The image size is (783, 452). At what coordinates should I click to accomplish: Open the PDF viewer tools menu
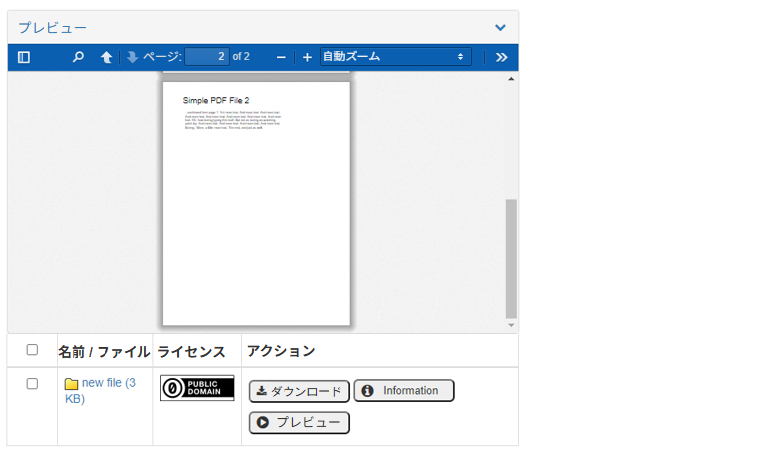(502, 57)
